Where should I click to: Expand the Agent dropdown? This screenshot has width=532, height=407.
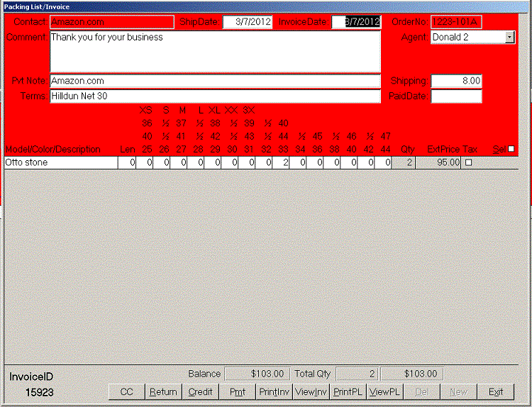509,37
